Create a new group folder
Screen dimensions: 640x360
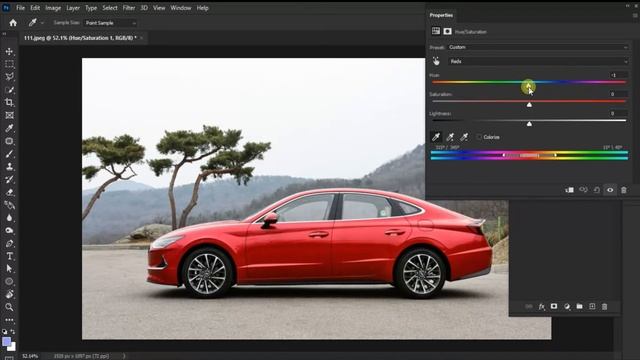pyautogui.click(x=580, y=306)
